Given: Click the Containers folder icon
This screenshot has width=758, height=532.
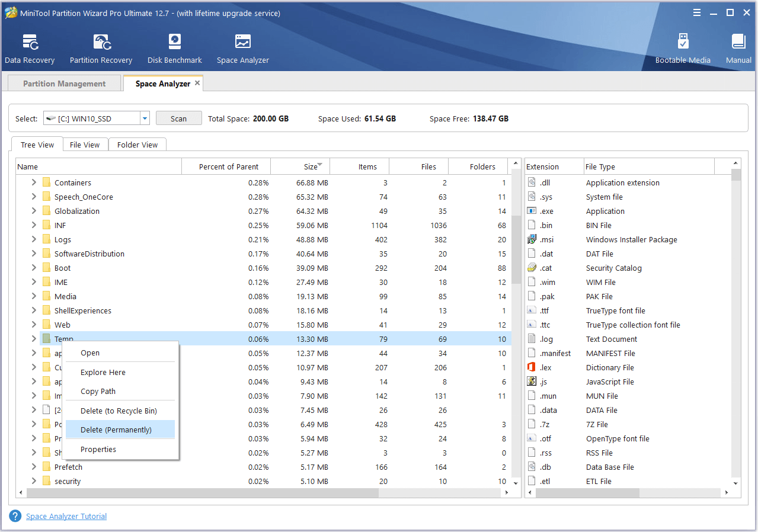Looking at the screenshot, I should [x=46, y=183].
